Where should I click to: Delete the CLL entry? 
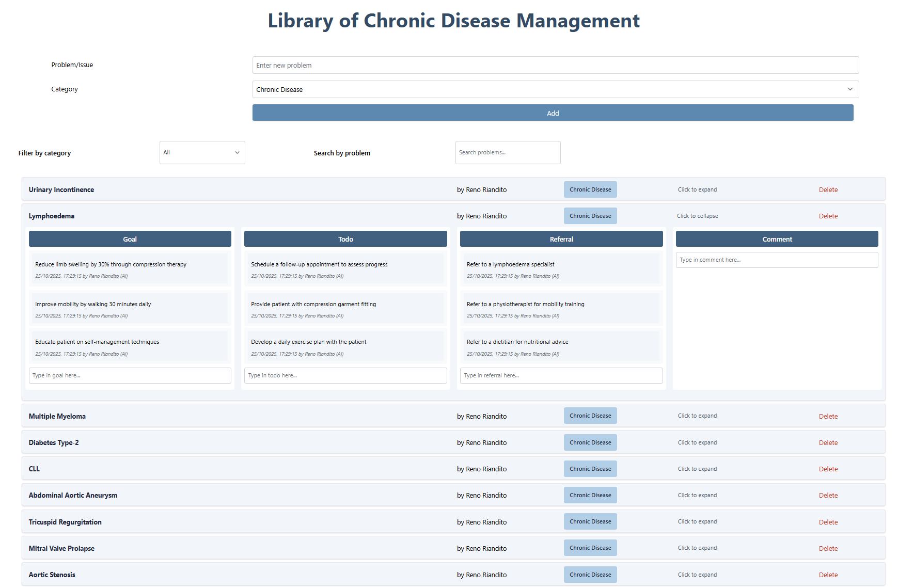828,468
